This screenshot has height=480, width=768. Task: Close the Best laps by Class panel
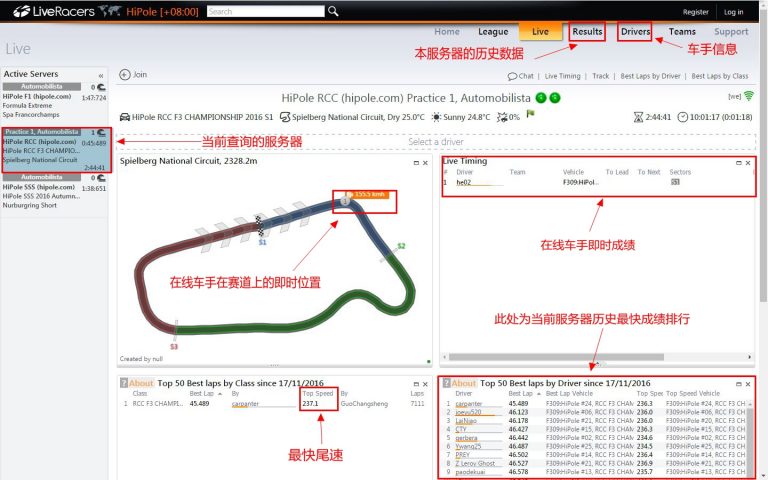coord(425,384)
